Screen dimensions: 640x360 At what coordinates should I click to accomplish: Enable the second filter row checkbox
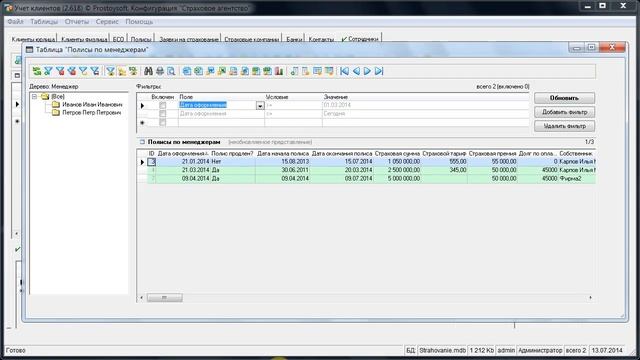(x=162, y=114)
